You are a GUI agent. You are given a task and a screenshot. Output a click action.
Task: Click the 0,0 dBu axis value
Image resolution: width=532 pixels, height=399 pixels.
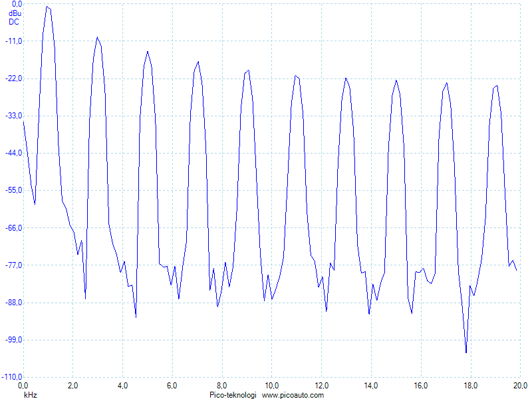tap(17, 4)
